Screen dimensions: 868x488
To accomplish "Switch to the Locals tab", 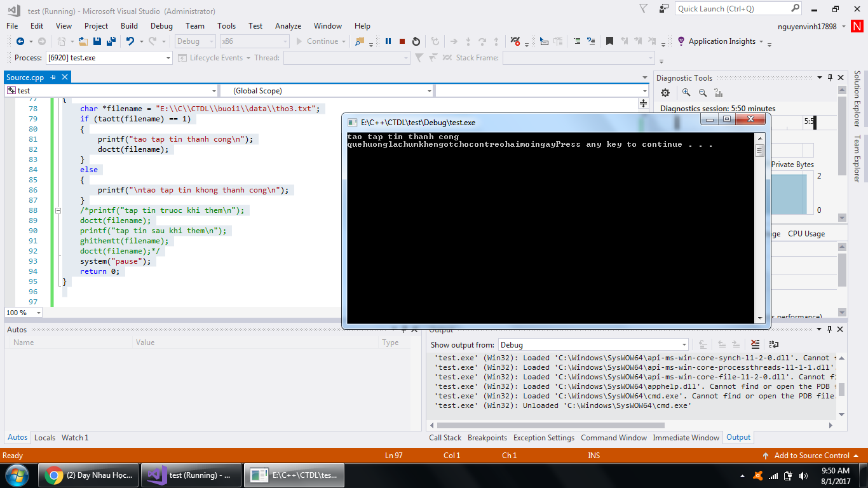I will click(x=44, y=437).
